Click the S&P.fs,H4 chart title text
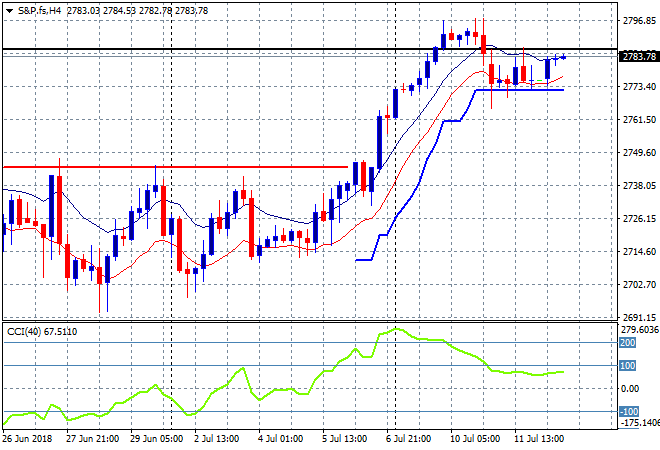Image resolution: width=660 pixels, height=450 pixels. [40, 11]
